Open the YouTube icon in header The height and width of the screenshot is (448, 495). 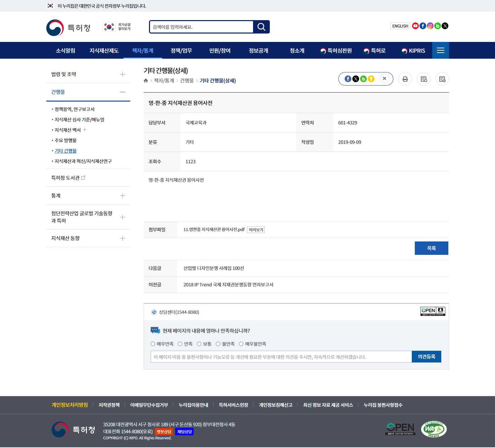[x=415, y=26]
